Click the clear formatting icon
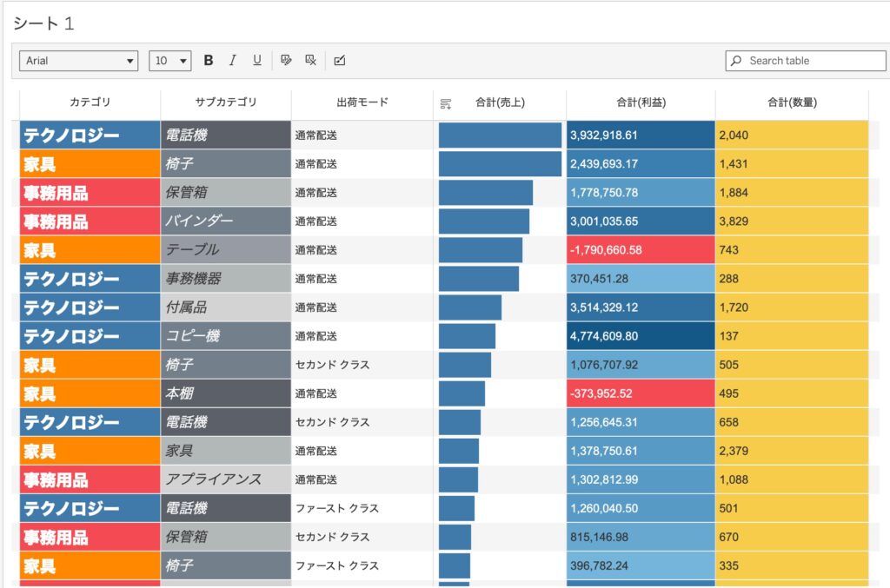 (x=310, y=61)
